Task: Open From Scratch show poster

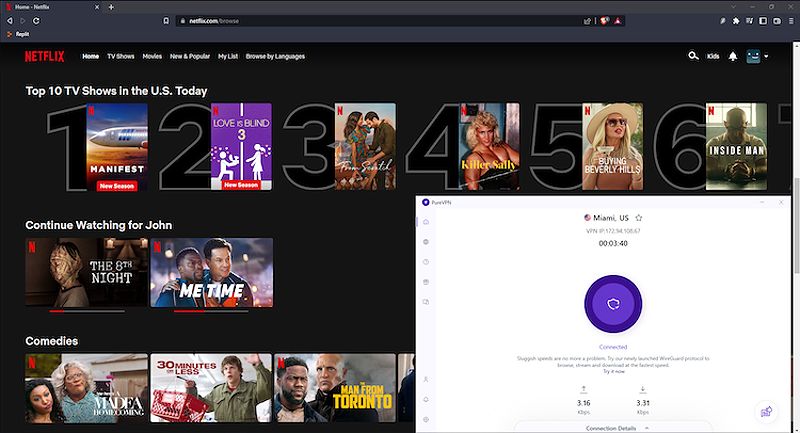Action: coord(365,147)
